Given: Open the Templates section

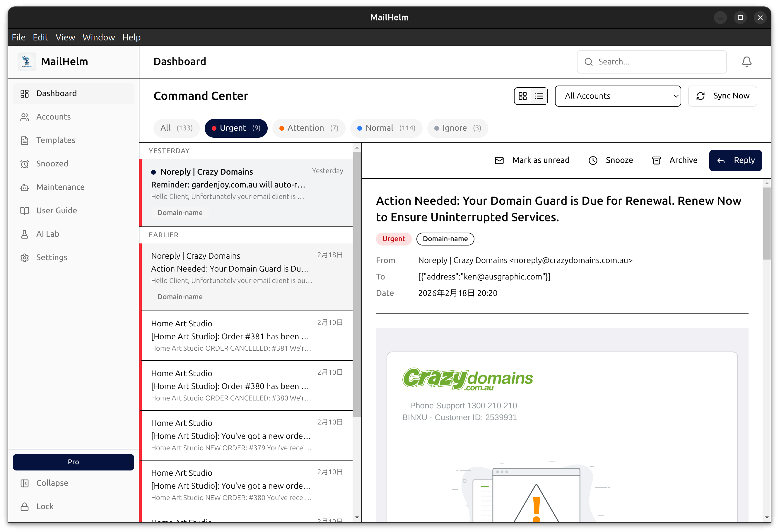Looking at the screenshot, I should (x=55, y=140).
